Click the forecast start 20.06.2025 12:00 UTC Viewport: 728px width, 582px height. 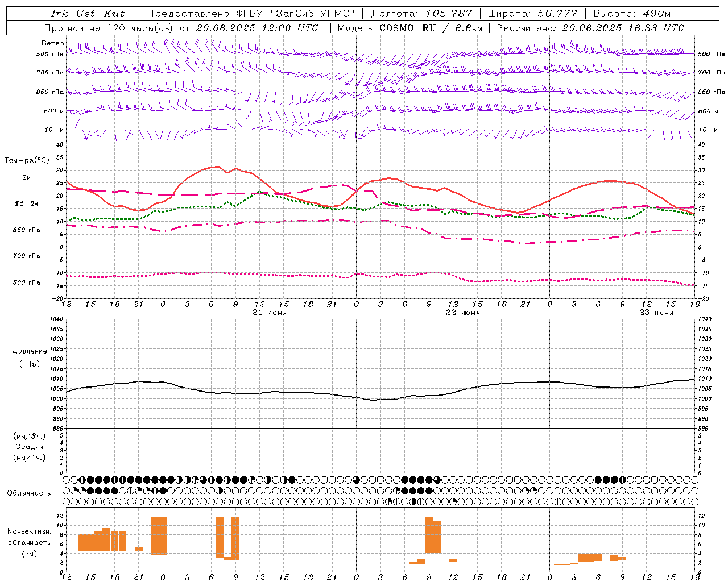[x=257, y=28]
